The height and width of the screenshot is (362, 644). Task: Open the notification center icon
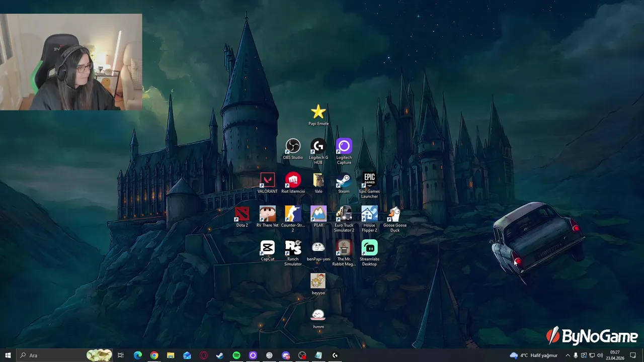click(x=633, y=355)
